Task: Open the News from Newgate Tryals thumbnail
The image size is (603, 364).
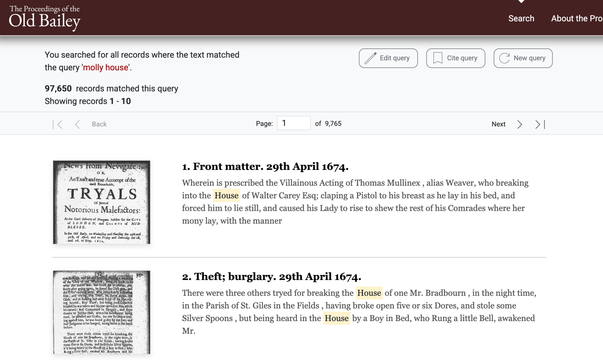Action: [101, 202]
